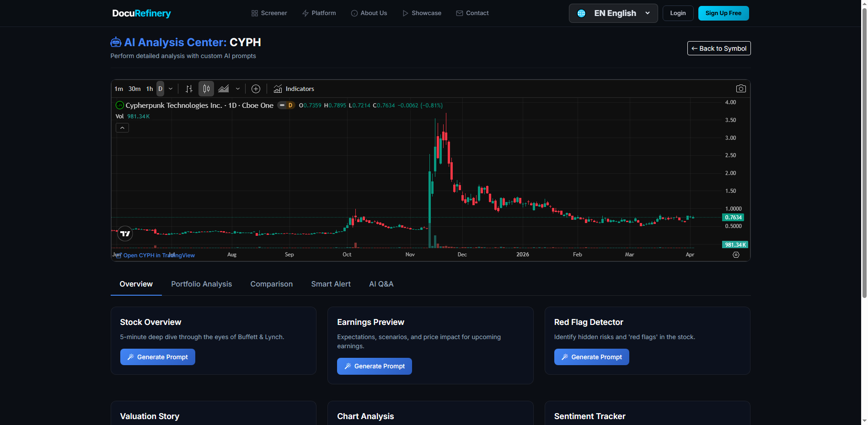Click the current price label 0.7634

733,218
